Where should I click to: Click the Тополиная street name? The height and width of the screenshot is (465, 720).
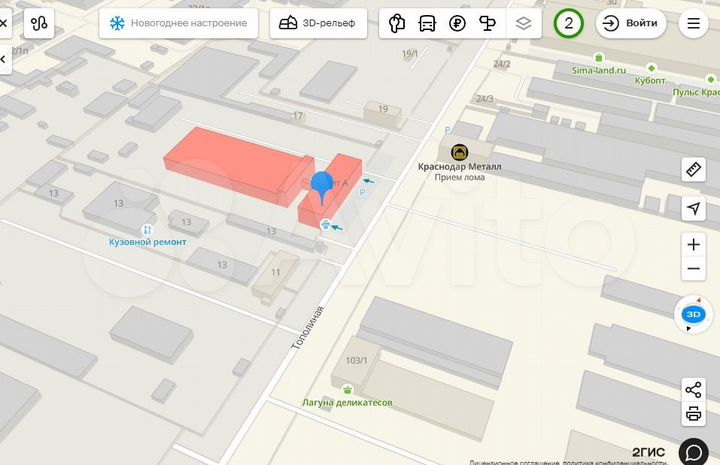pyautogui.click(x=308, y=328)
